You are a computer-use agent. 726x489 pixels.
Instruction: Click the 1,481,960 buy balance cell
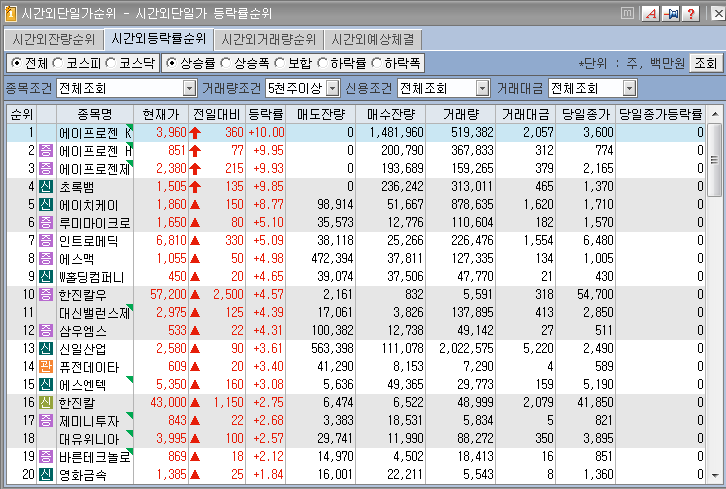(x=396, y=132)
